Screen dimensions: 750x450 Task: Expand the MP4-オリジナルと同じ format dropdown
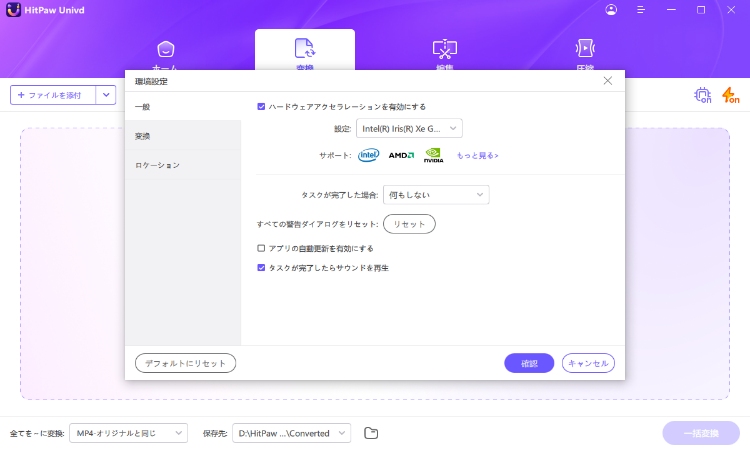point(128,433)
